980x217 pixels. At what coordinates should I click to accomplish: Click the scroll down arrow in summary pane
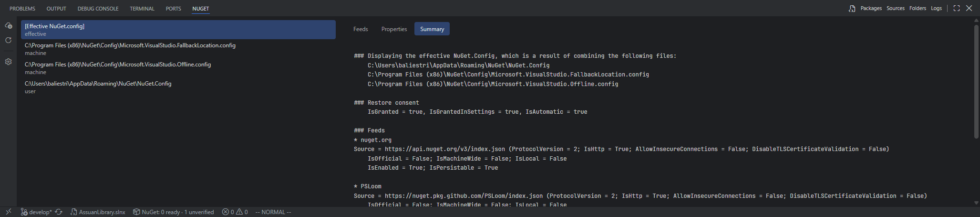tap(976, 203)
